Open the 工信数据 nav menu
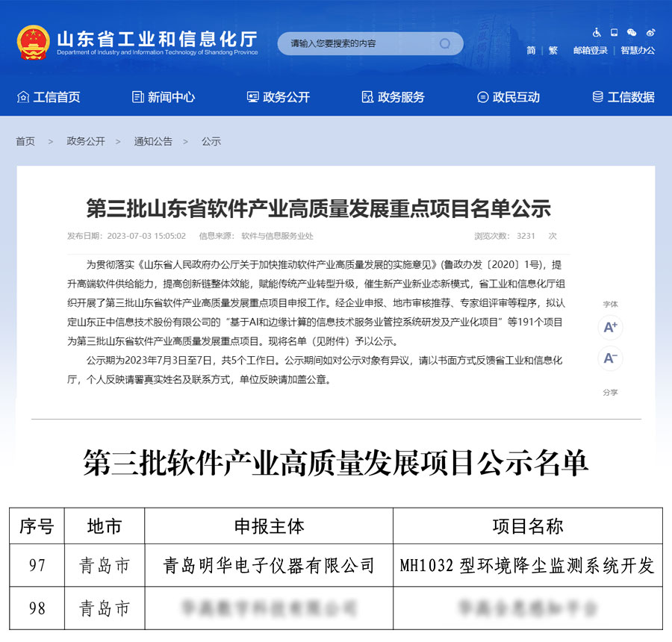 [623, 97]
